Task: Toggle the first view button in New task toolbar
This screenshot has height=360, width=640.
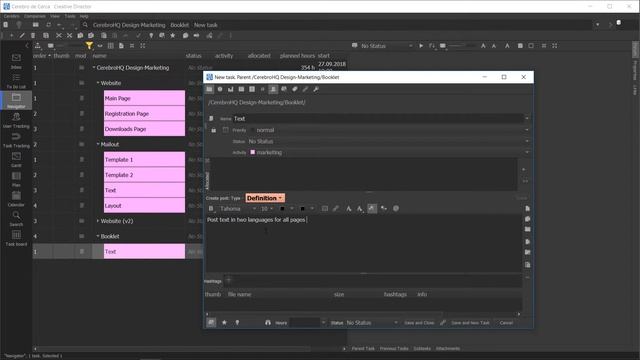Action: click(x=209, y=89)
